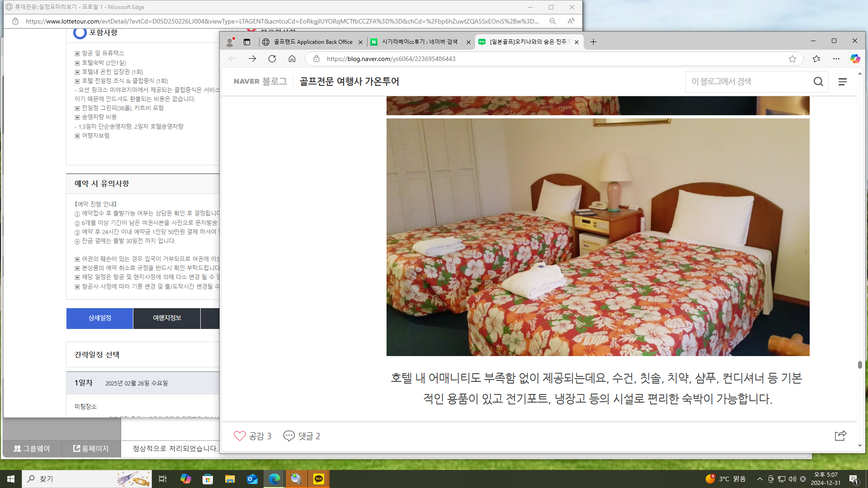This screenshot has width=868, height=488.
Task: Select the 상세일정 tab in the Lottetour window
Action: [x=99, y=318]
